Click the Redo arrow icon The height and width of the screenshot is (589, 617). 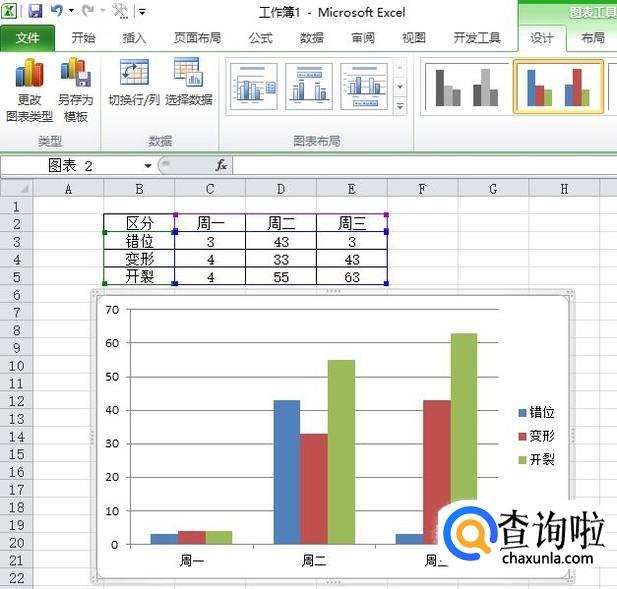[x=88, y=10]
